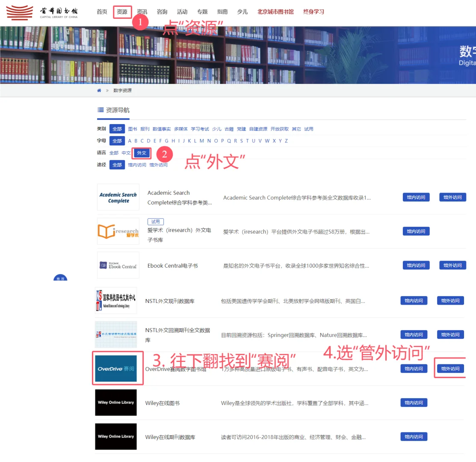Filter by letter M
This screenshot has height=462, width=476.
click(x=201, y=141)
